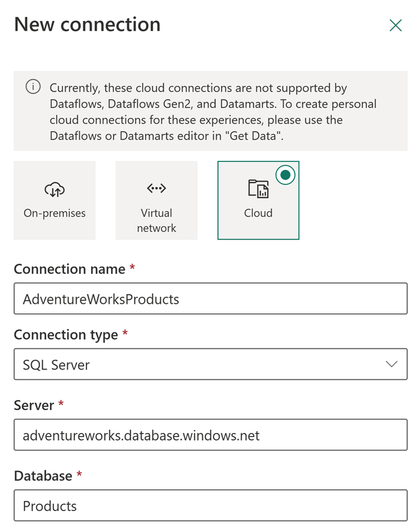This screenshot has width=420, height=529.
Task: Pick the Virtual network connection option
Action: pos(156,200)
